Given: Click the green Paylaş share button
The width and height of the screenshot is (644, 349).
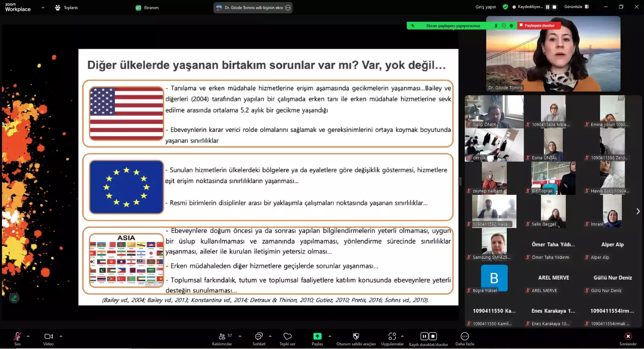Looking at the screenshot, I should coord(317,339).
